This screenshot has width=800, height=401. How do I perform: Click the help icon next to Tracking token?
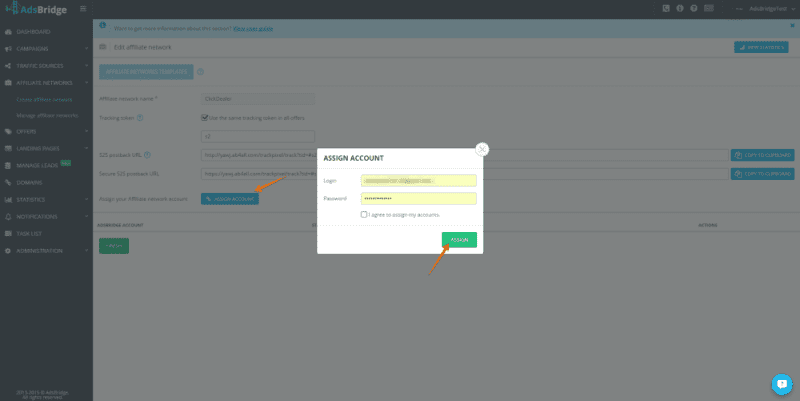click(140, 118)
